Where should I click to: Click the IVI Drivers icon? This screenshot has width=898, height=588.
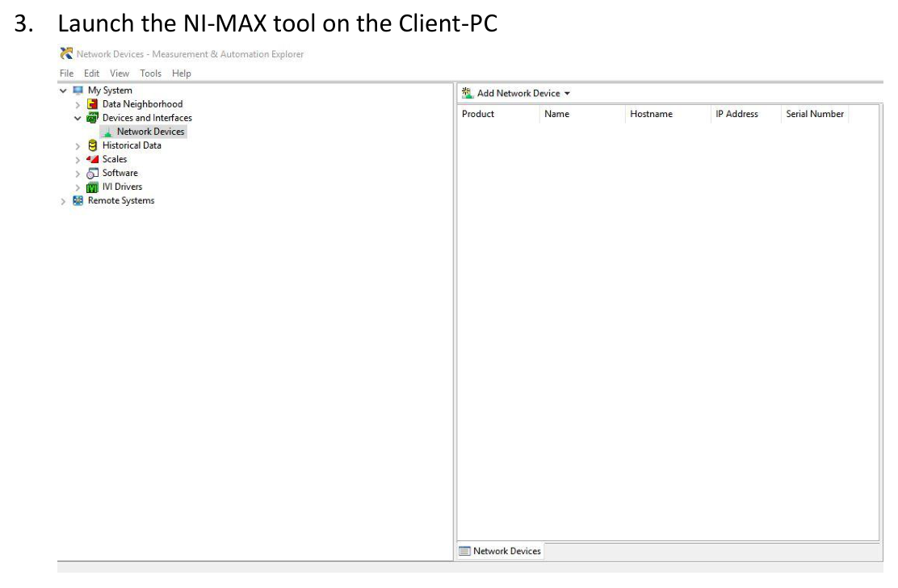tap(92, 187)
